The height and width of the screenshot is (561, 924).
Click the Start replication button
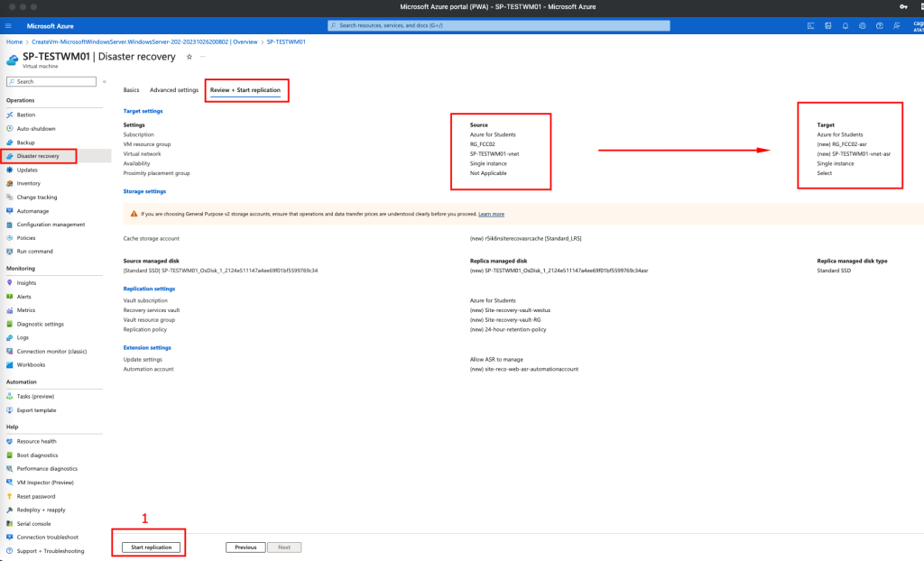[151, 547]
